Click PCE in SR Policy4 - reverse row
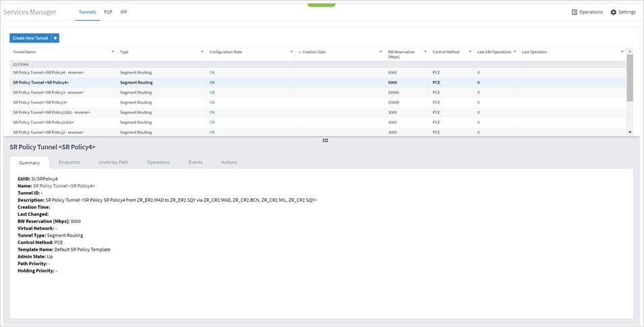The image size is (644, 327). (436, 73)
